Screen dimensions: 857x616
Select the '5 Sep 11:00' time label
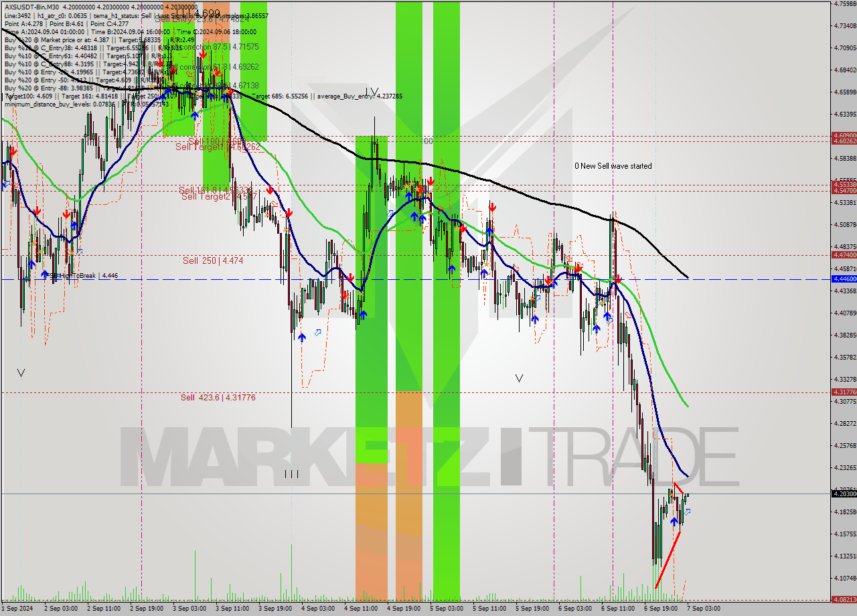click(489, 609)
